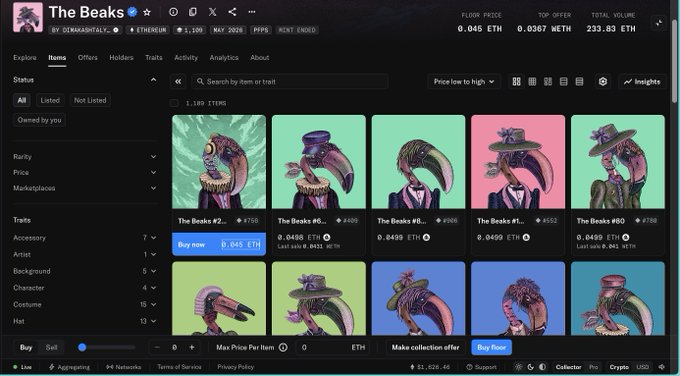Select the dark theme moon icon
Screen dimensions: 680x376
(x=530, y=367)
